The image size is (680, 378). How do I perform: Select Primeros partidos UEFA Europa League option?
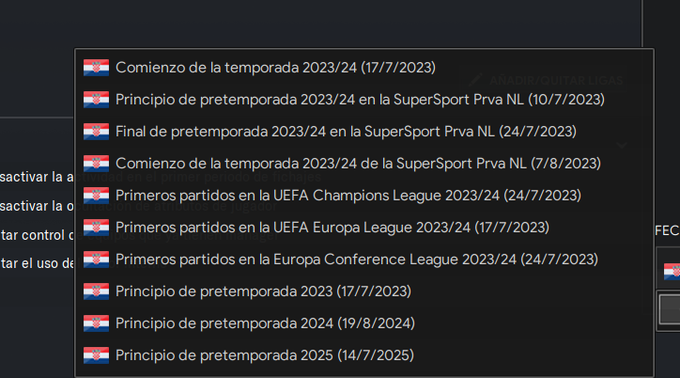[364, 228]
